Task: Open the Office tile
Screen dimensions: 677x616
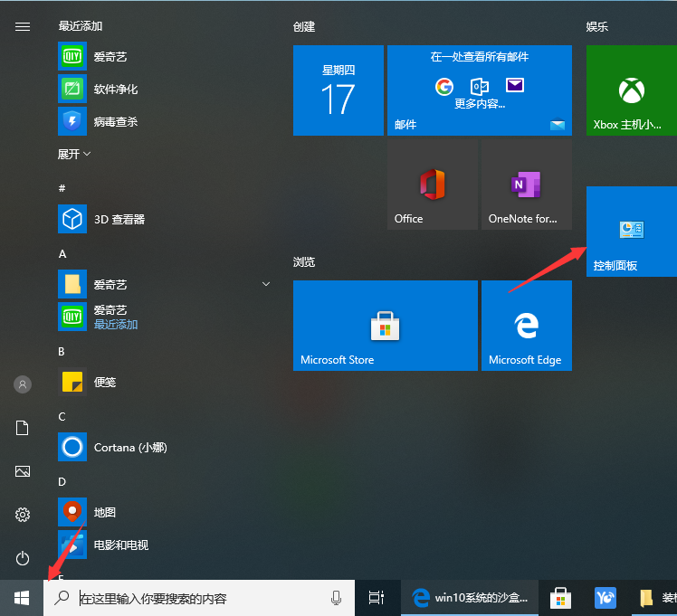Action: tap(432, 185)
